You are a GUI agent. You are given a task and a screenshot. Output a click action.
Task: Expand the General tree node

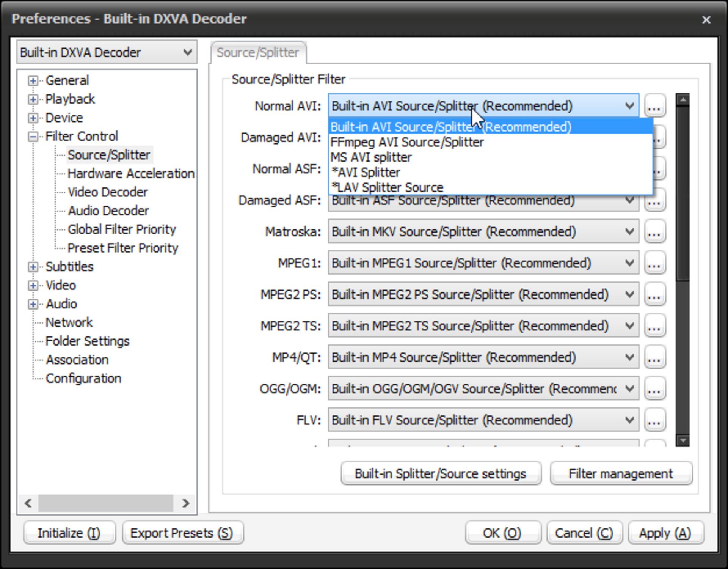click(33, 80)
